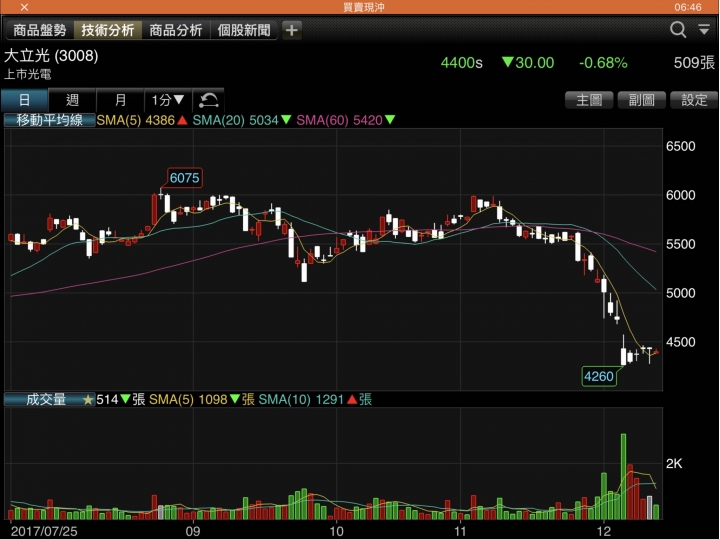The width and height of the screenshot is (720, 539).
Task: Click the reset chart arrow icon
Action: click(x=208, y=100)
